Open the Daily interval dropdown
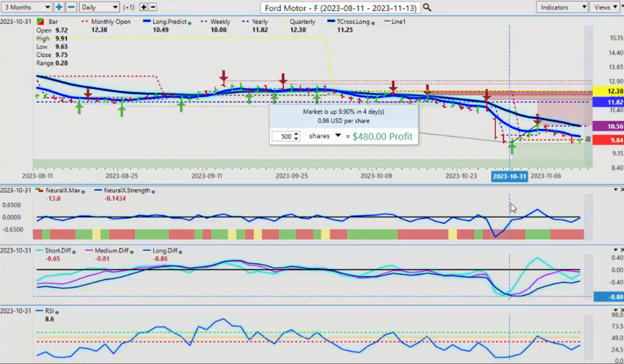624x364 pixels. 99,7
